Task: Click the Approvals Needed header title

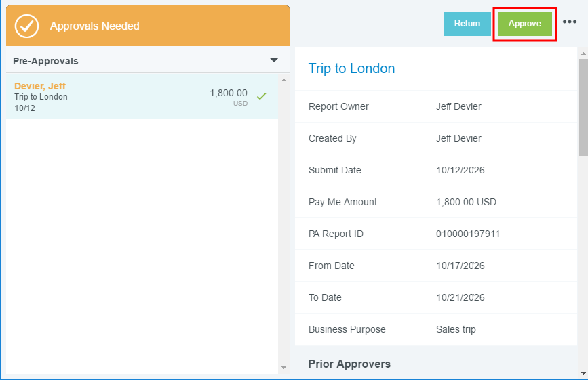Action: pyautogui.click(x=94, y=26)
